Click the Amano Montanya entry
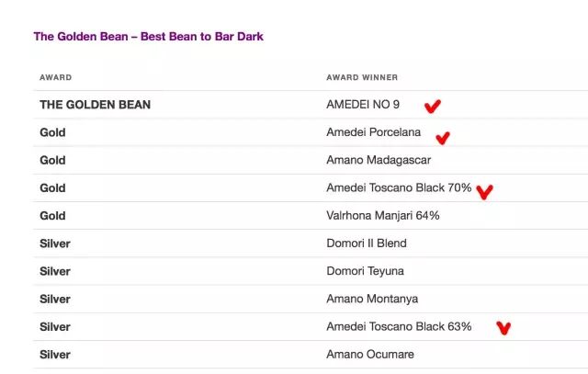This screenshot has height=374, width=588. tap(372, 299)
